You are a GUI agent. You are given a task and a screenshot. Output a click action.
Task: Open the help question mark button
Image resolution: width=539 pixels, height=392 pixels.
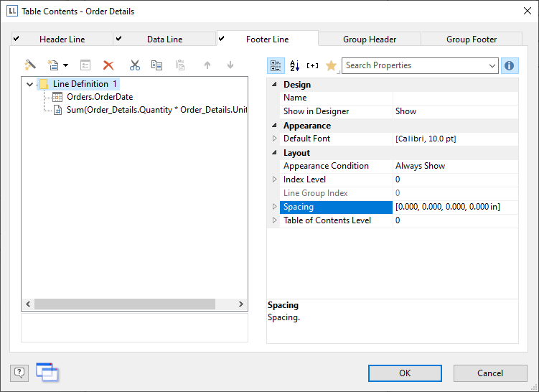pyautogui.click(x=19, y=373)
